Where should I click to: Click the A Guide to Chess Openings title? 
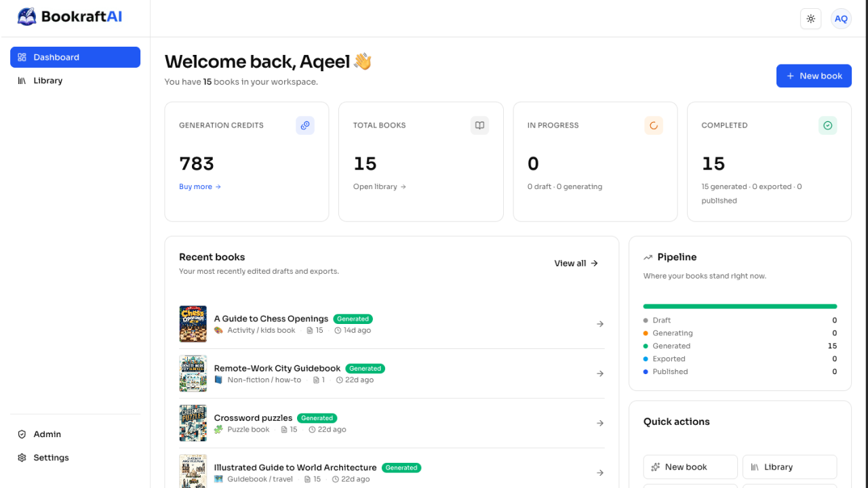[x=271, y=319]
